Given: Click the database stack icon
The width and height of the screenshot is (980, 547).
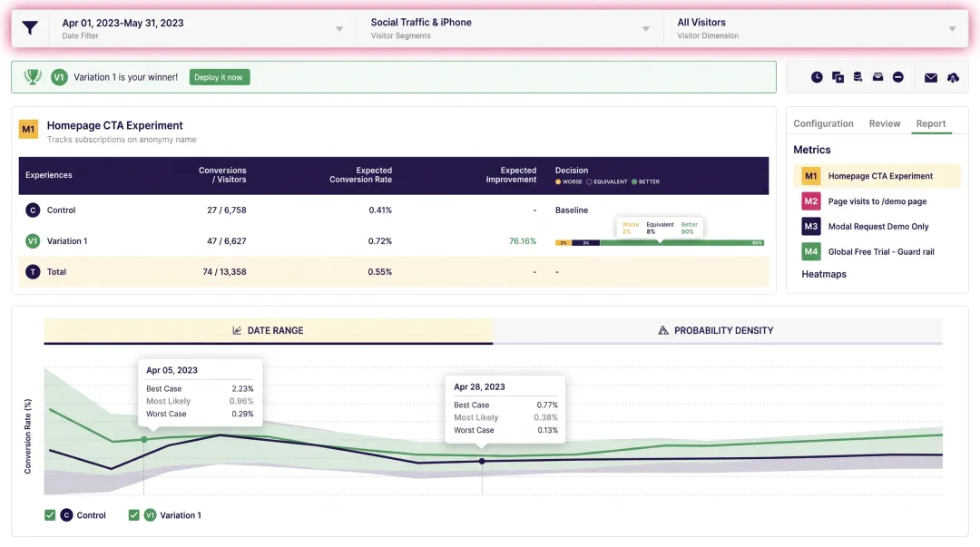Looking at the screenshot, I should 857,76.
